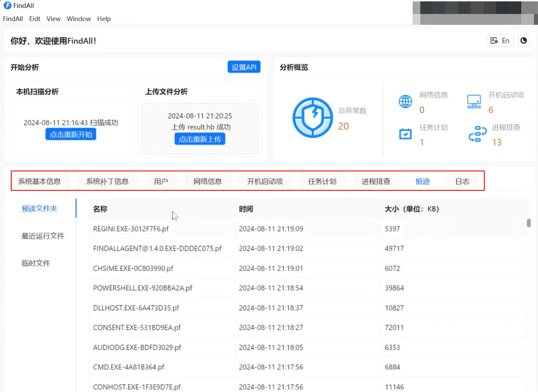Open the FindAll menu
Screen dimensions: 538x392
click(13, 19)
